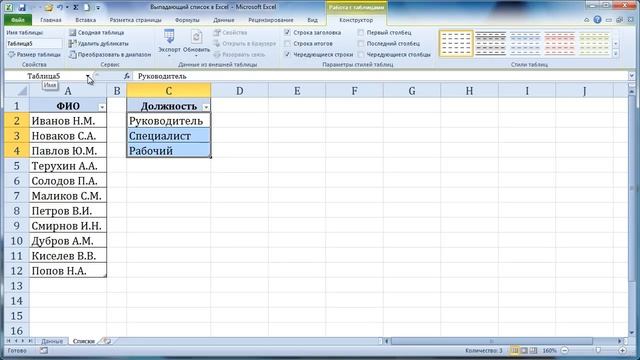
Task: Open the Файл tab
Action: 18,20
